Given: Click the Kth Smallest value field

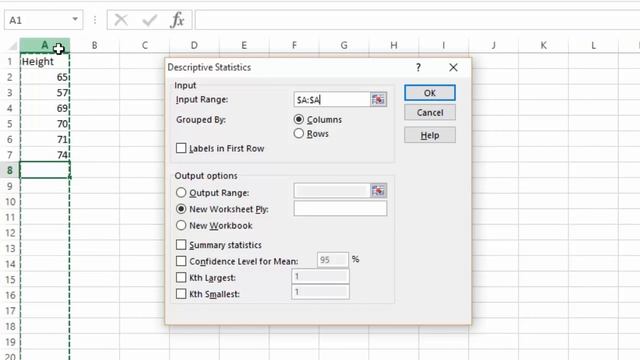Looking at the screenshot, I should (320, 292).
